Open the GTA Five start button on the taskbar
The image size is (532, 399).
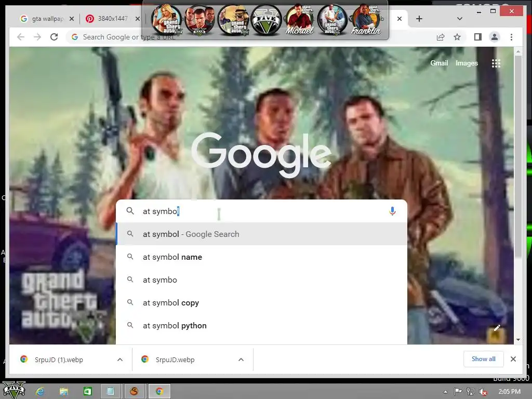tap(14, 390)
